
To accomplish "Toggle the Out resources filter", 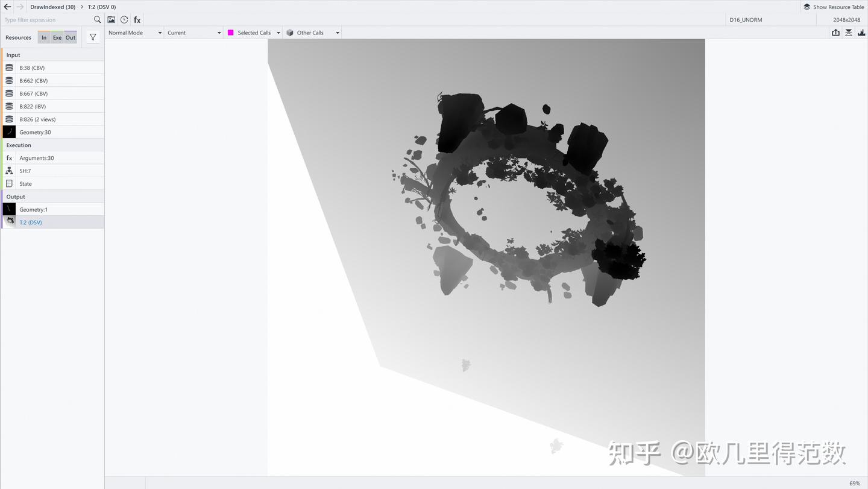I will 71,37.
